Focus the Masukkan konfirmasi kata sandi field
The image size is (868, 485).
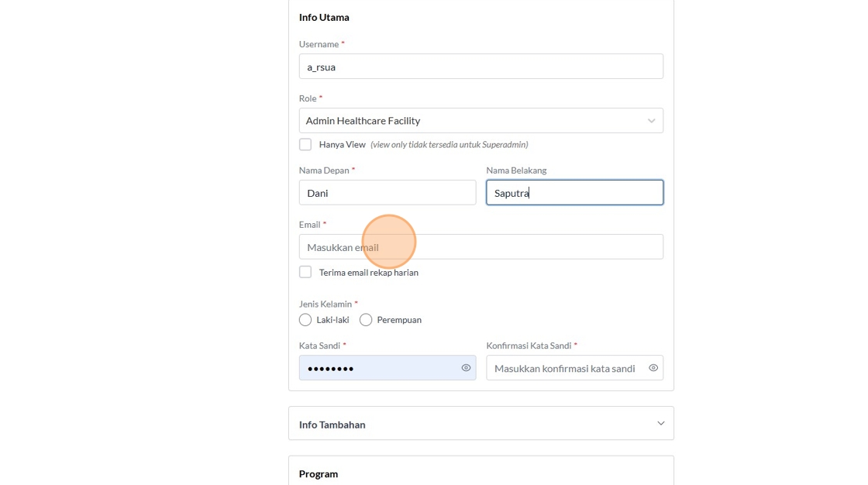click(566, 368)
